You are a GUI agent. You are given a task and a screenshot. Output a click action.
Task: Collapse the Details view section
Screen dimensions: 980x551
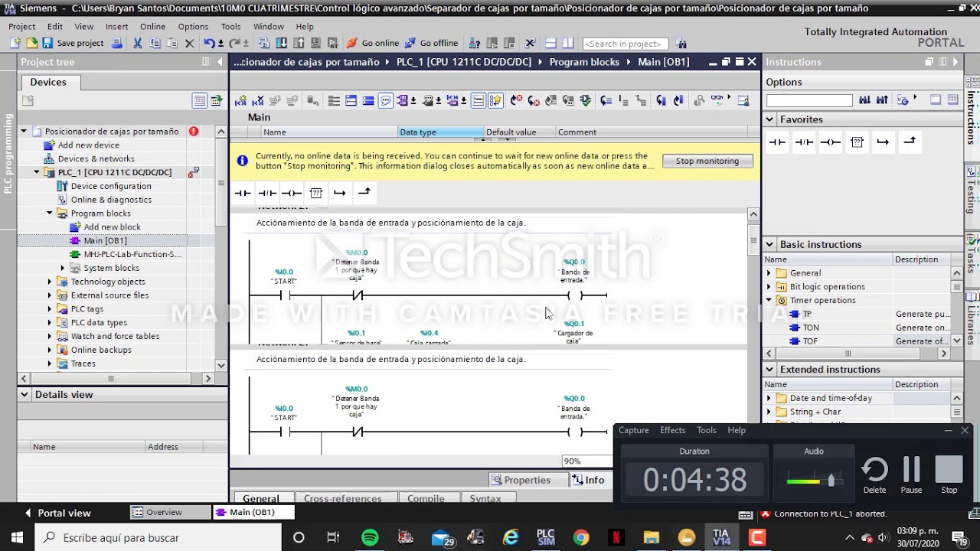(x=24, y=395)
